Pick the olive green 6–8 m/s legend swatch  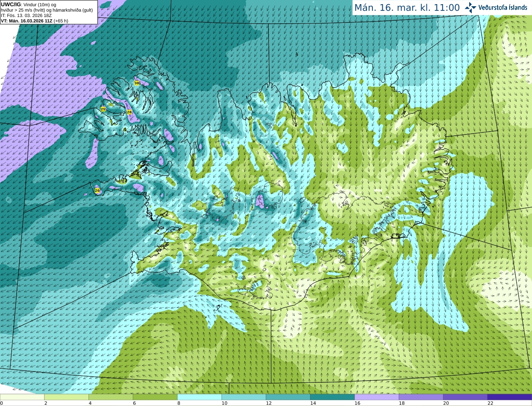pyautogui.click(x=155, y=397)
